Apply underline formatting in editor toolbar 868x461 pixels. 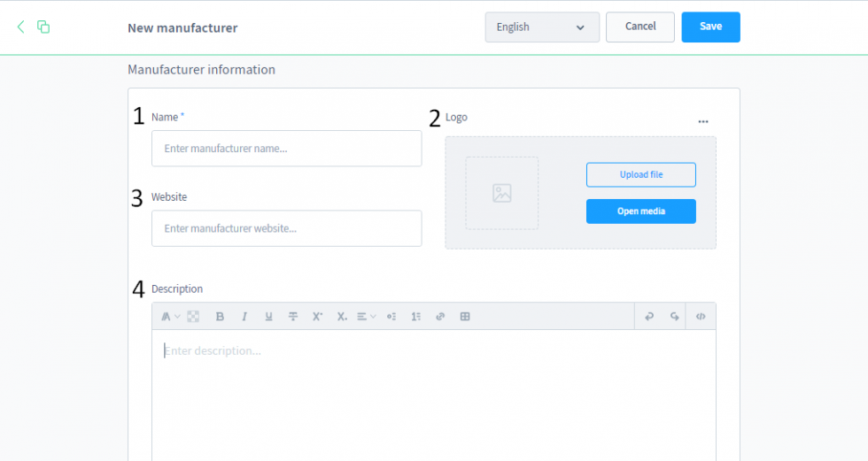[x=268, y=317]
